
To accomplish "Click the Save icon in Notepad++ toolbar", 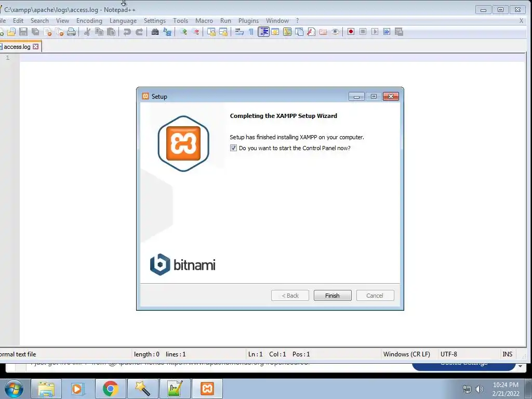I will pos(23,32).
